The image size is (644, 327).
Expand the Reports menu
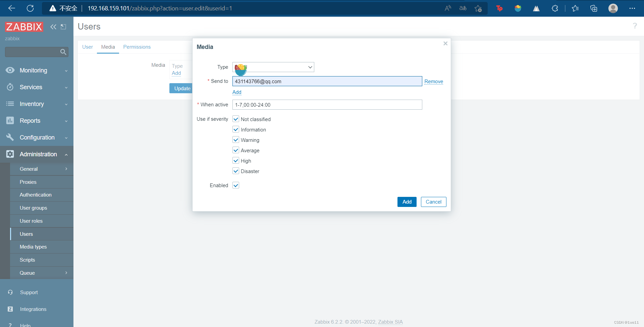point(37,121)
